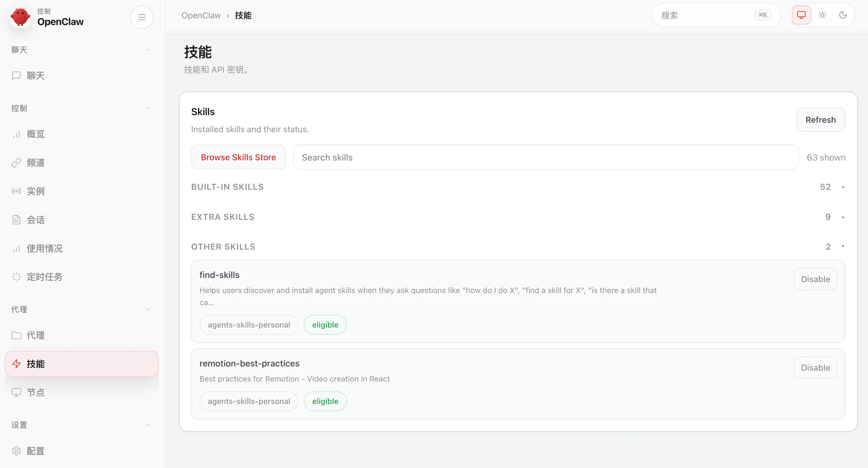Go to 使用情况 usage menu item
This screenshot has height=468, width=868.
(x=45, y=248)
